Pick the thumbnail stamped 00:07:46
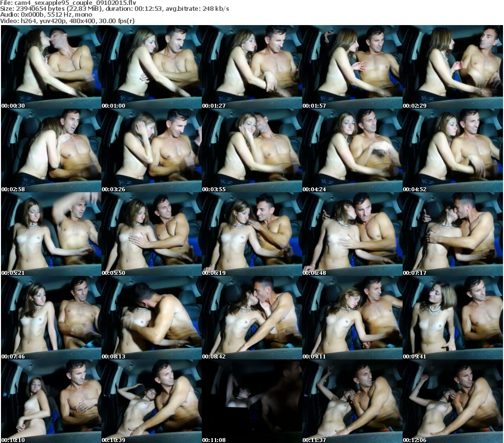The image size is (504, 443). 51,318
